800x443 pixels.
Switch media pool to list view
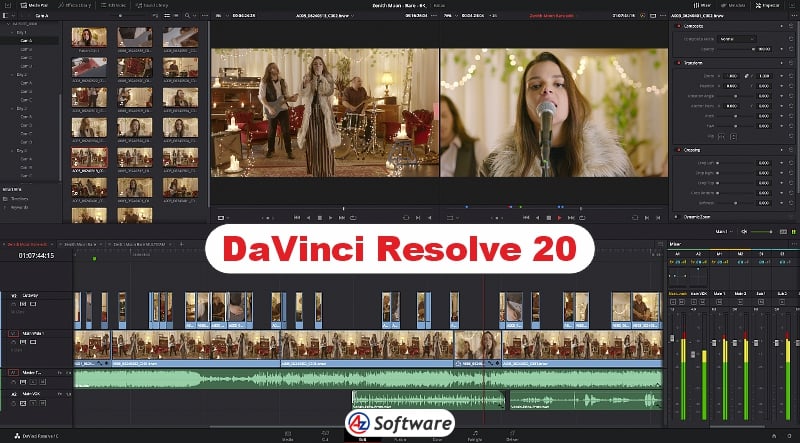177,16
